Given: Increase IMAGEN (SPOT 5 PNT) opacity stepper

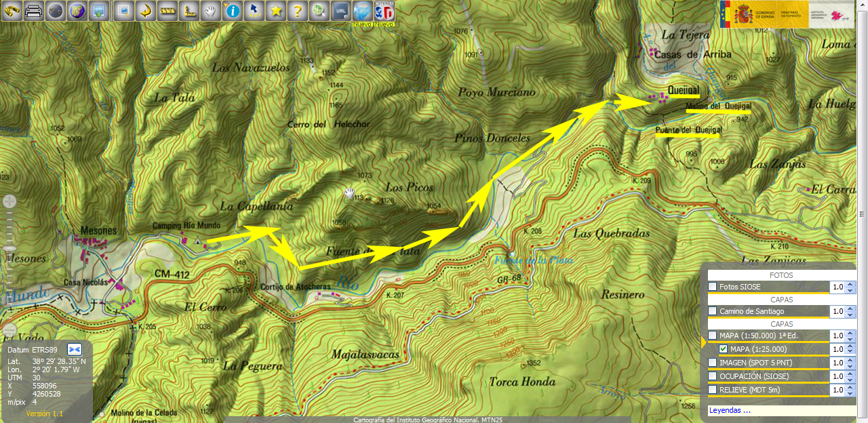Looking at the screenshot, I should (851, 360).
